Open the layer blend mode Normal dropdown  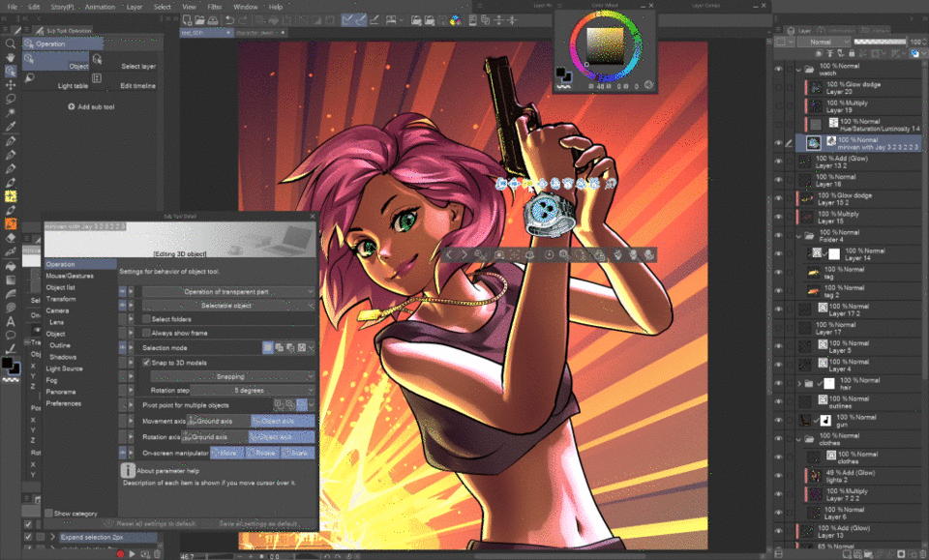pyautogui.click(x=824, y=42)
